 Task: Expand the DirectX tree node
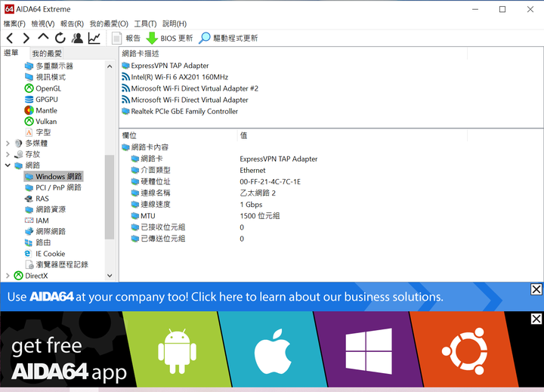tap(8, 276)
